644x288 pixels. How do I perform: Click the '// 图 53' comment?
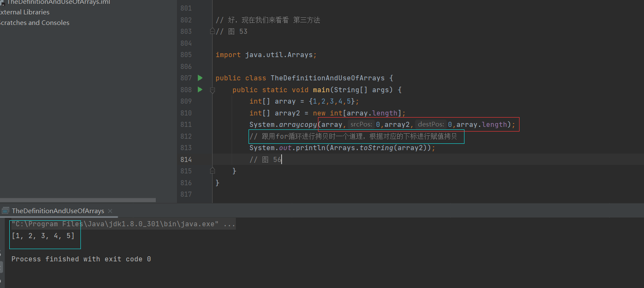click(231, 31)
